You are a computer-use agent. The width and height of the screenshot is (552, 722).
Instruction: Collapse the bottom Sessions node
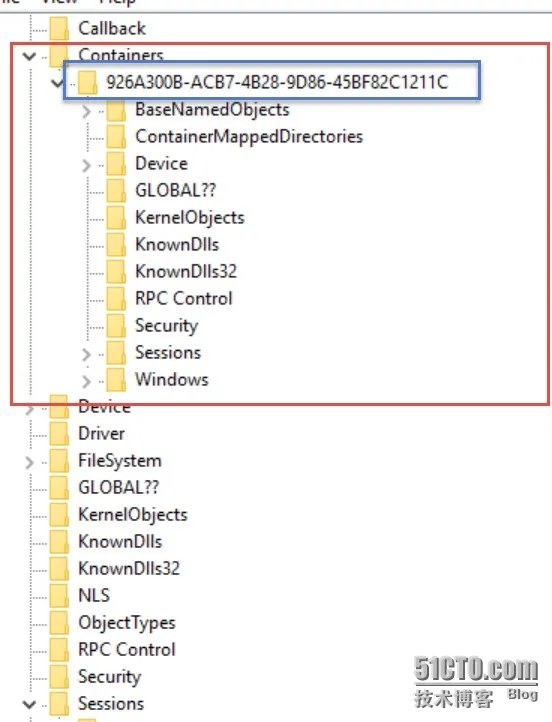coord(29,705)
